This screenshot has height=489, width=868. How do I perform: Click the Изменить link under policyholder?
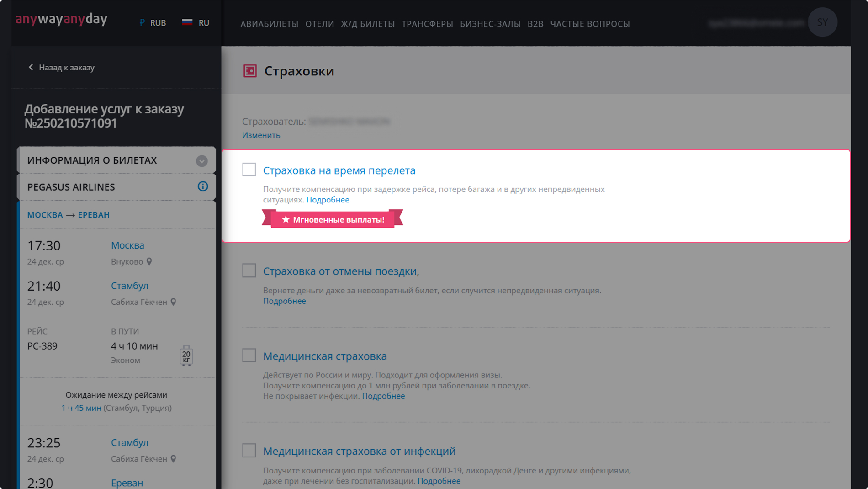pos(261,135)
